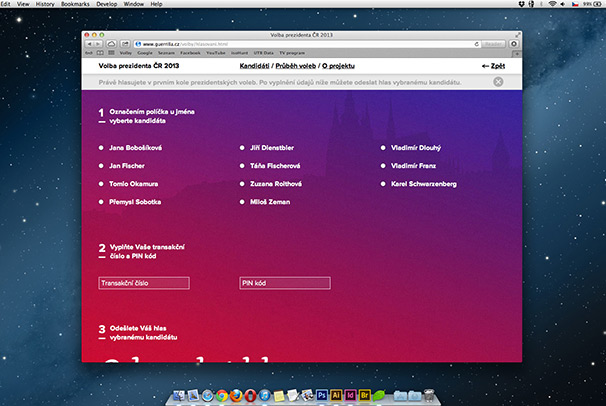Pick Karel Schwarzenberg radio option
The width and height of the screenshot is (606, 406).
[384, 184]
